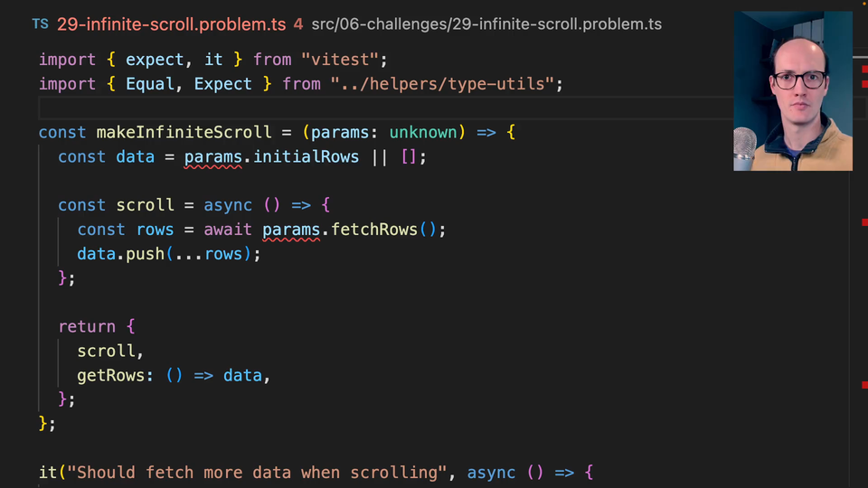
Task: Click the problem count 4 in the tab
Action: 298,24
